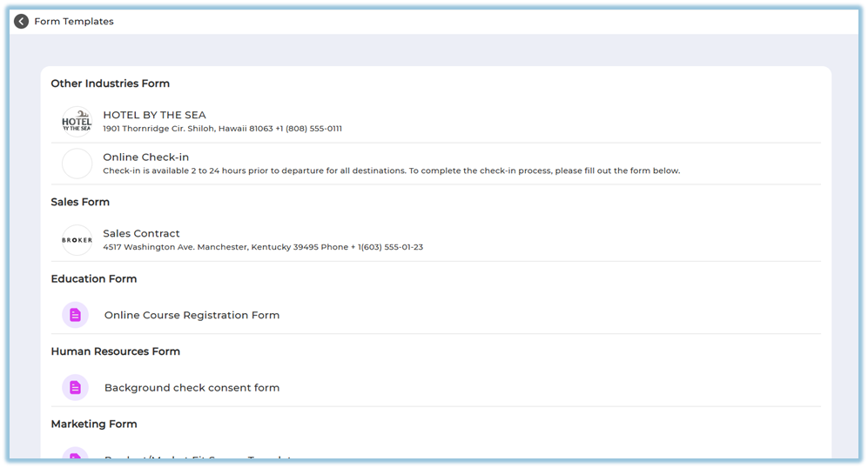Click the Washington Ave. address under Sales Contract

pos(263,247)
